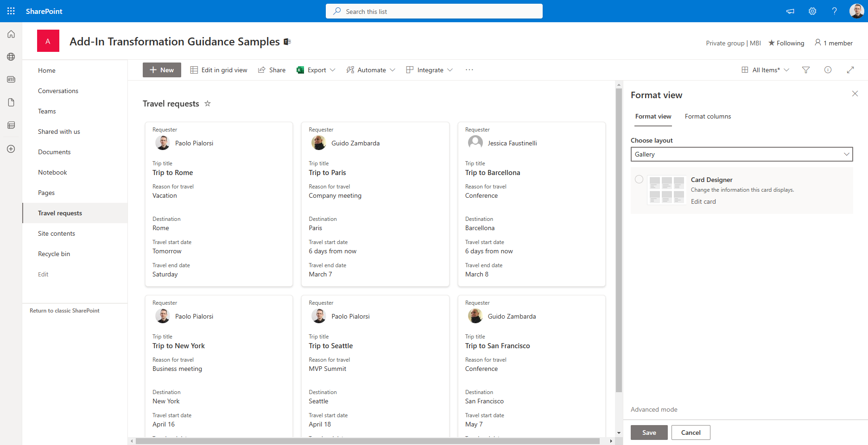
Task: Select the Card Designer radio button
Action: click(x=639, y=179)
